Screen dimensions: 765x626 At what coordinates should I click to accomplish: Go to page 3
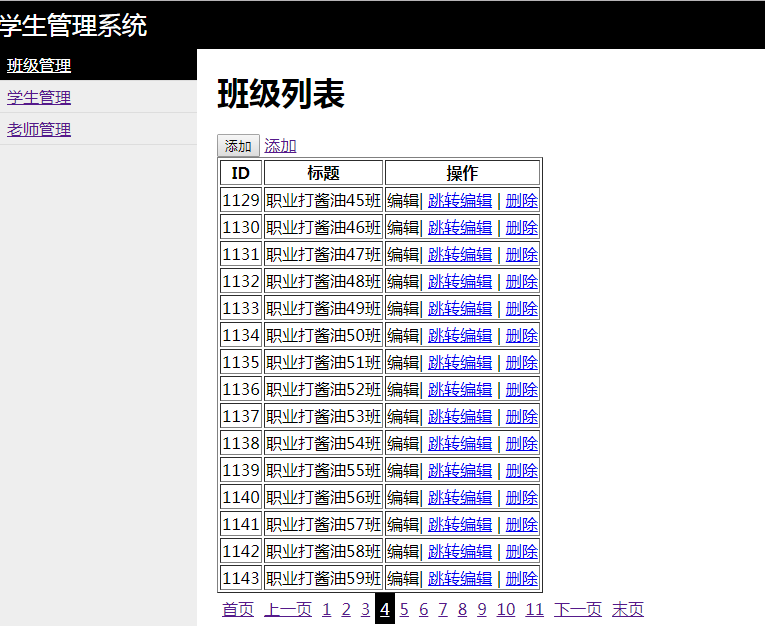(x=365, y=609)
